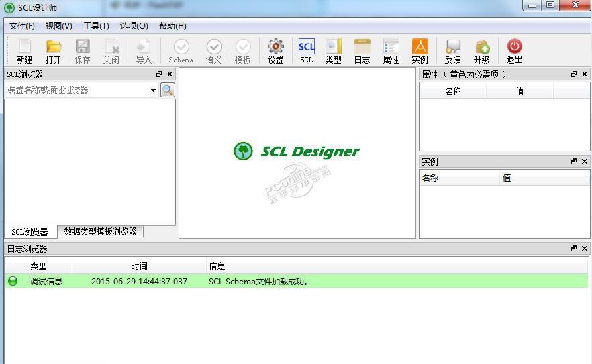
Task: Open the 工具(T) menu
Action: click(x=96, y=26)
